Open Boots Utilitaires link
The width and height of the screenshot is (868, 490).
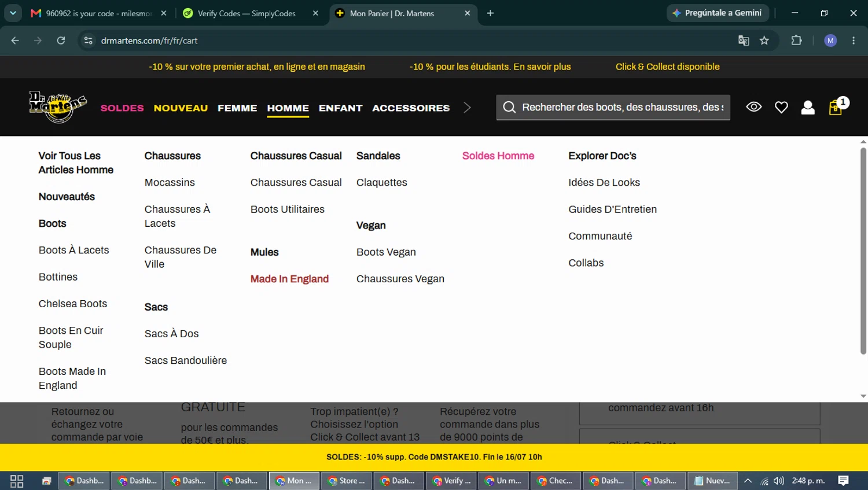[x=288, y=209]
